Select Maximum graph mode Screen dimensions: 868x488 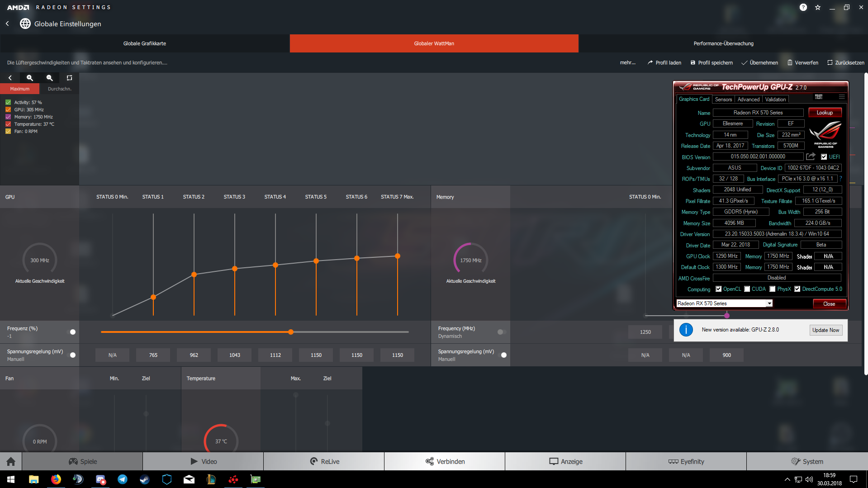click(20, 89)
